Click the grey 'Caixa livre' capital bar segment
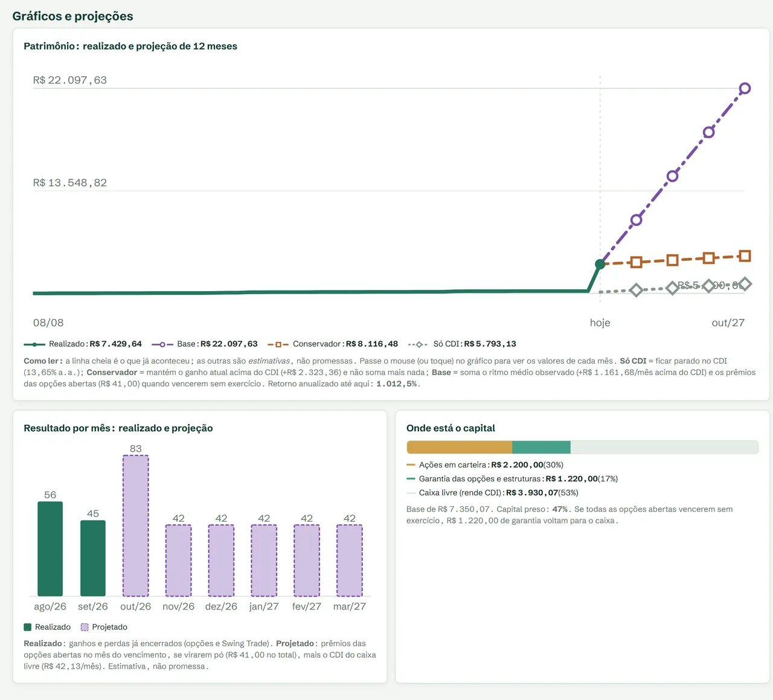The image size is (773, 700). coord(664,447)
